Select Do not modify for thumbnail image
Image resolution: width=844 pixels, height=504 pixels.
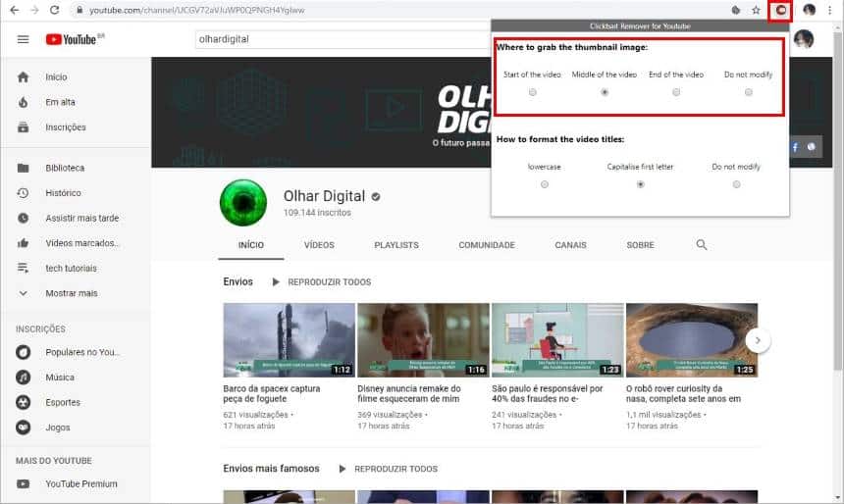pyautogui.click(x=748, y=92)
